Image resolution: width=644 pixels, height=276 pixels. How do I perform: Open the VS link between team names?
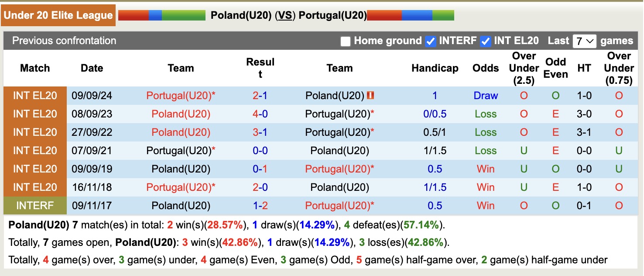[x=285, y=16]
